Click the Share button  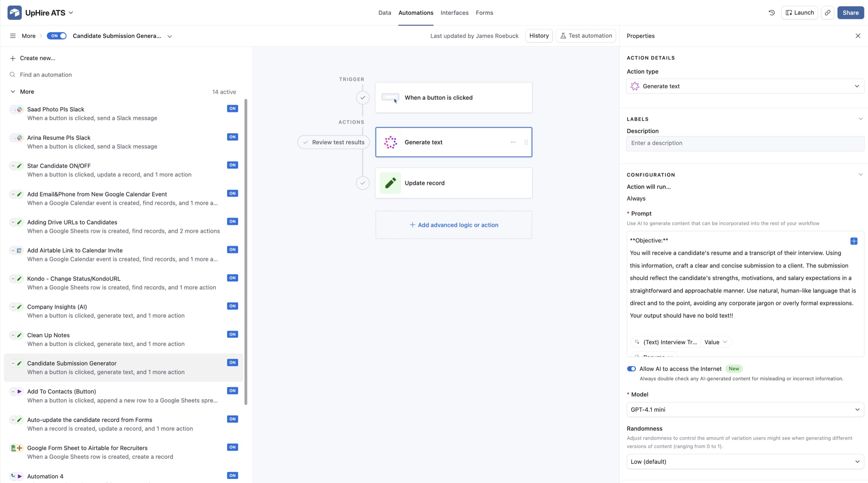pos(851,13)
